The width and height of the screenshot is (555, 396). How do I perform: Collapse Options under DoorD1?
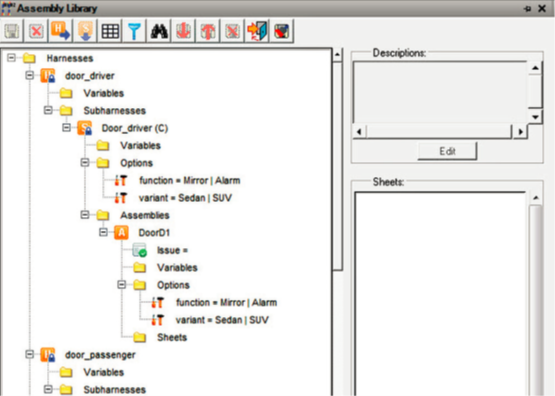coord(122,285)
